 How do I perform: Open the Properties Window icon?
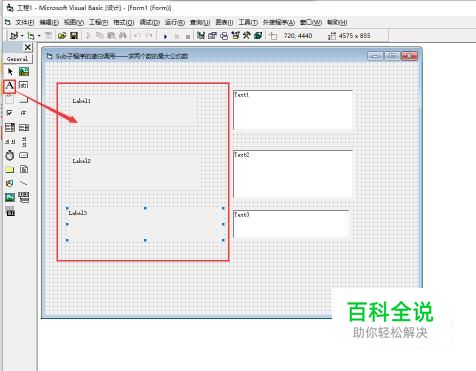click(x=212, y=35)
